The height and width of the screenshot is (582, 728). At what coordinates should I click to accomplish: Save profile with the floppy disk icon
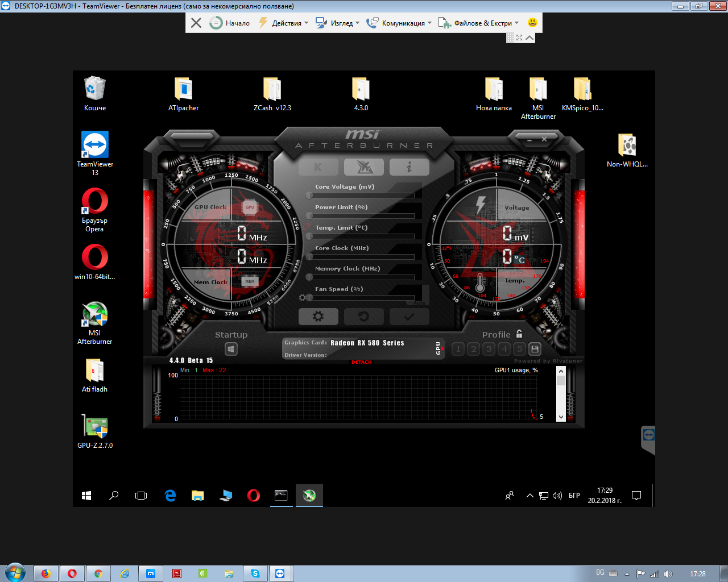[535, 349]
